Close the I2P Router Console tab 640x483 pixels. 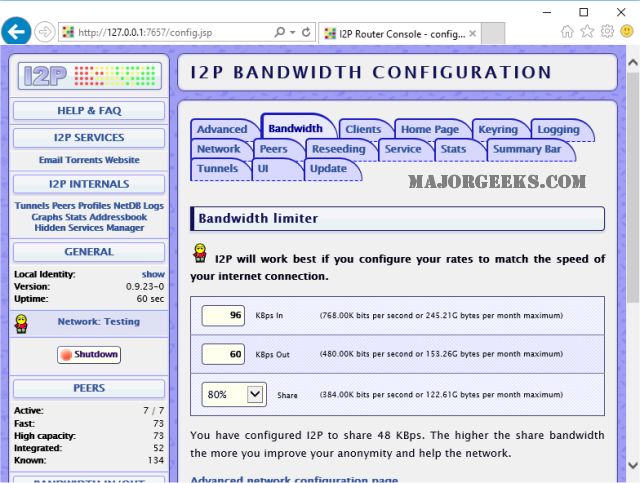[x=472, y=33]
